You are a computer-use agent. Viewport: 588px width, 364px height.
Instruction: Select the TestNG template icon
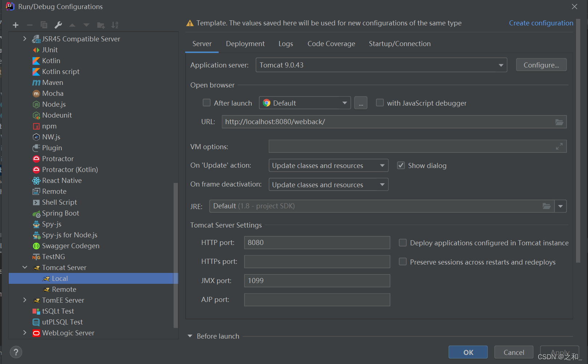tap(36, 257)
